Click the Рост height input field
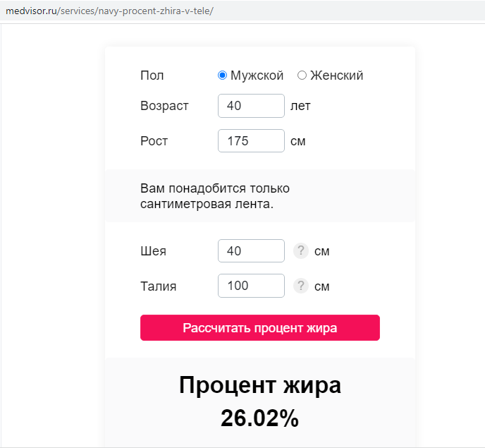The width and height of the screenshot is (485, 448). (x=251, y=141)
